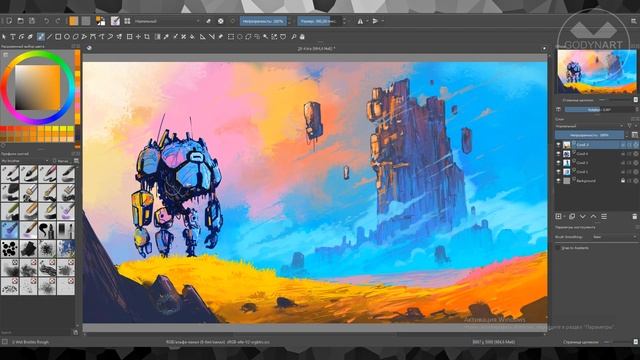Open an existing document icon
This screenshot has width=640, height=360.
coord(20,21)
